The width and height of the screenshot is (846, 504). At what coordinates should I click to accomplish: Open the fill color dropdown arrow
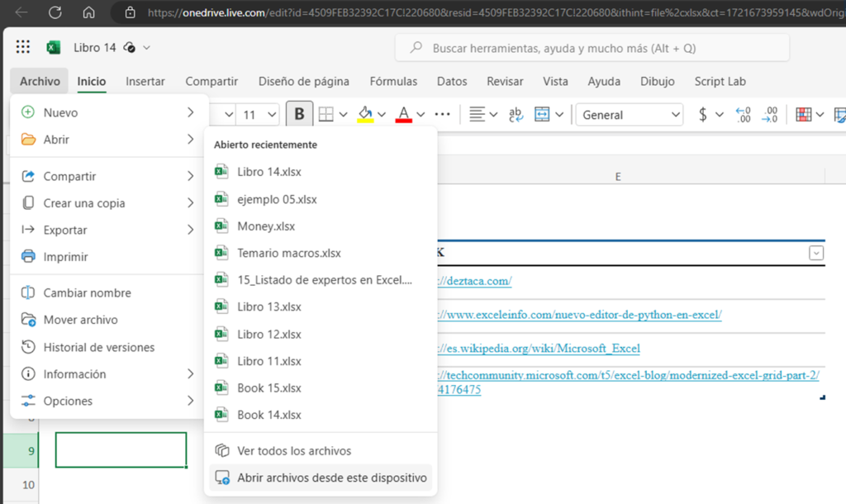[x=382, y=114]
